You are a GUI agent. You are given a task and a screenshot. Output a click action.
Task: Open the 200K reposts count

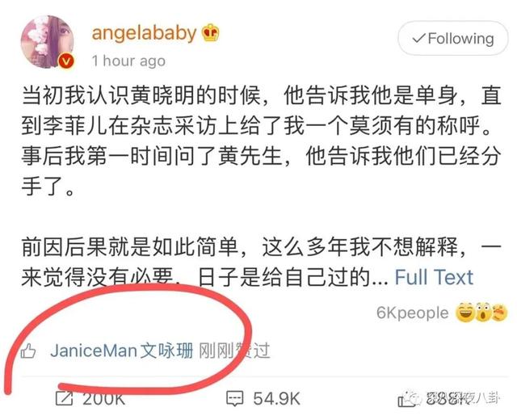click(104, 399)
